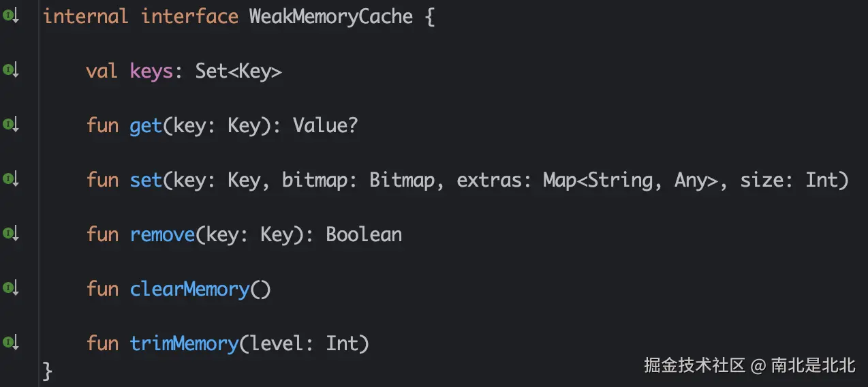Click the trimMemory function name
868x387 pixels.
(184, 343)
